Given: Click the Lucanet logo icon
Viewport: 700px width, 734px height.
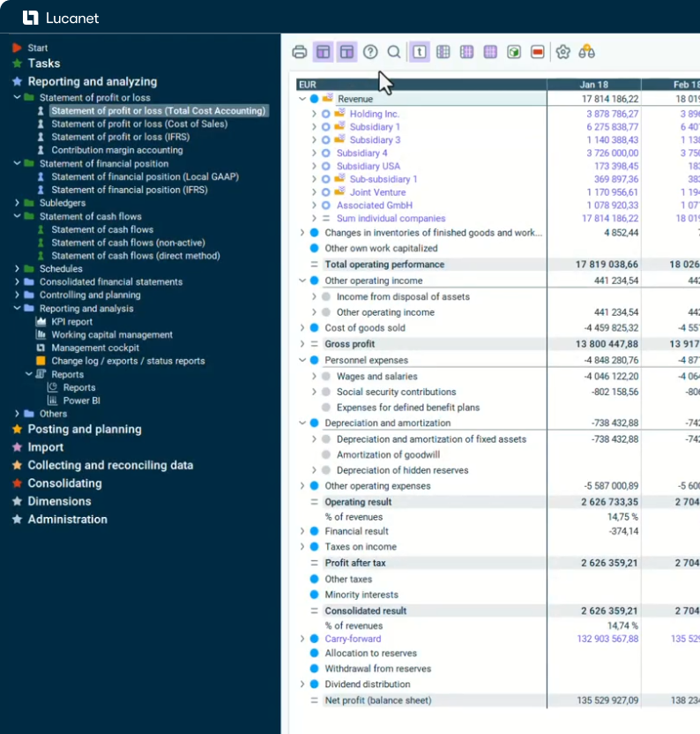Looking at the screenshot, I should point(30,18).
